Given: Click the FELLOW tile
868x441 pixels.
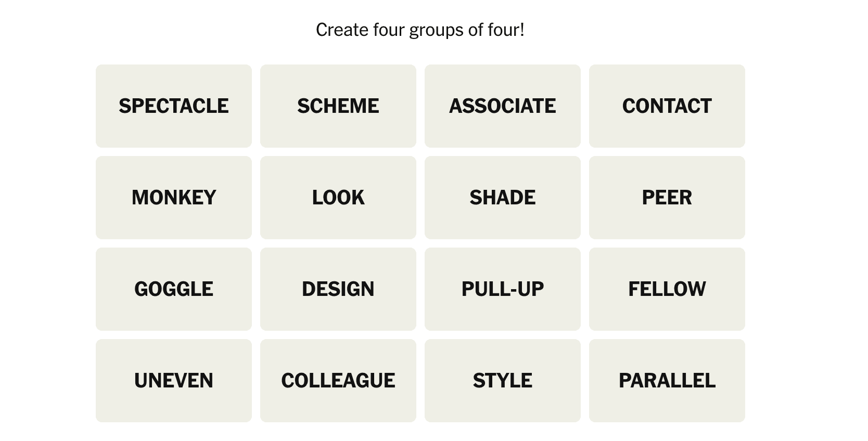Looking at the screenshot, I should (x=667, y=289).
